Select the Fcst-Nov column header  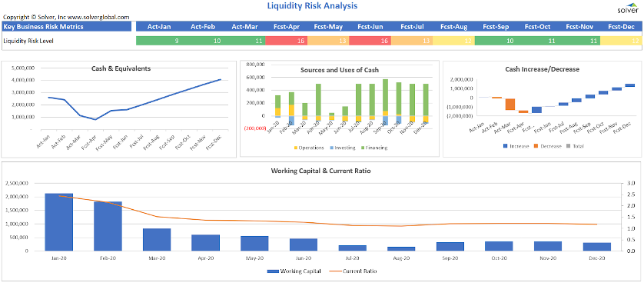579,27
